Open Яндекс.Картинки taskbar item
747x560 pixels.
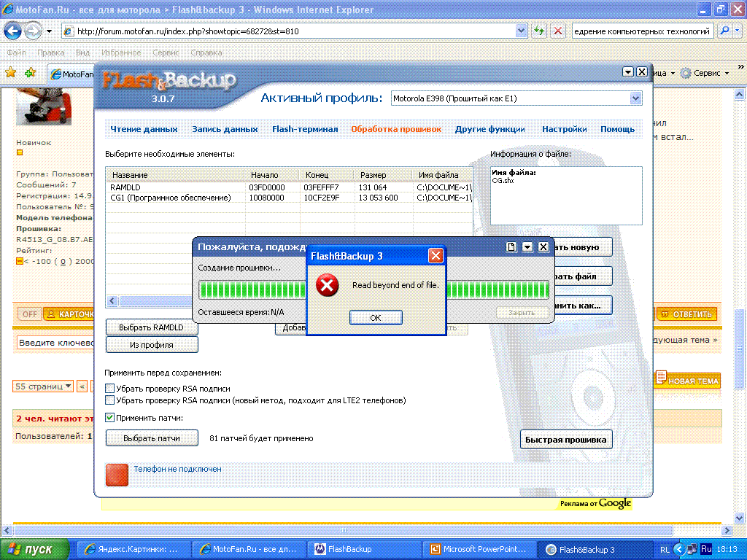pyautogui.click(x=134, y=549)
